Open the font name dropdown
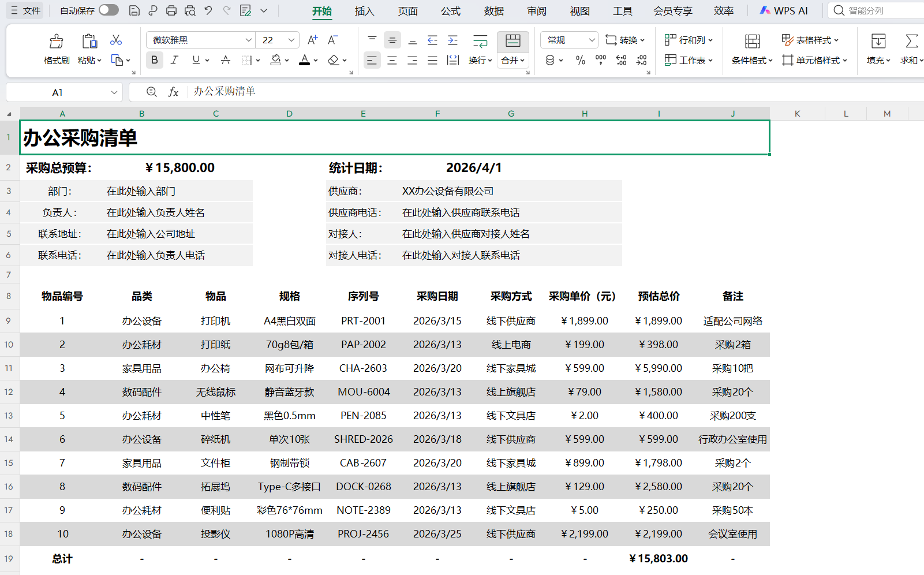This screenshot has height=575, width=924. pyautogui.click(x=249, y=40)
